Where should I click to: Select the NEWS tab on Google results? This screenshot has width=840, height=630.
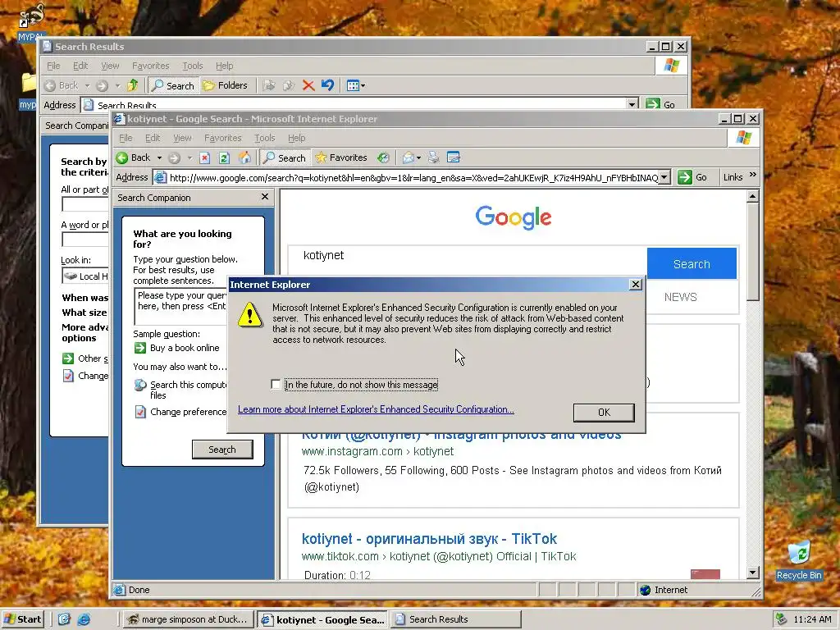click(680, 297)
